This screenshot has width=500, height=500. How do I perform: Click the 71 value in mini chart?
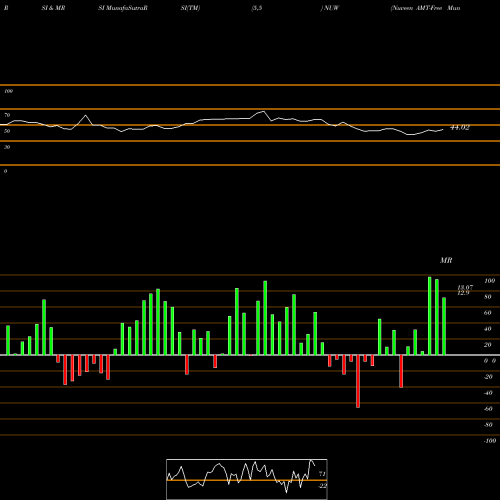tap(322, 474)
